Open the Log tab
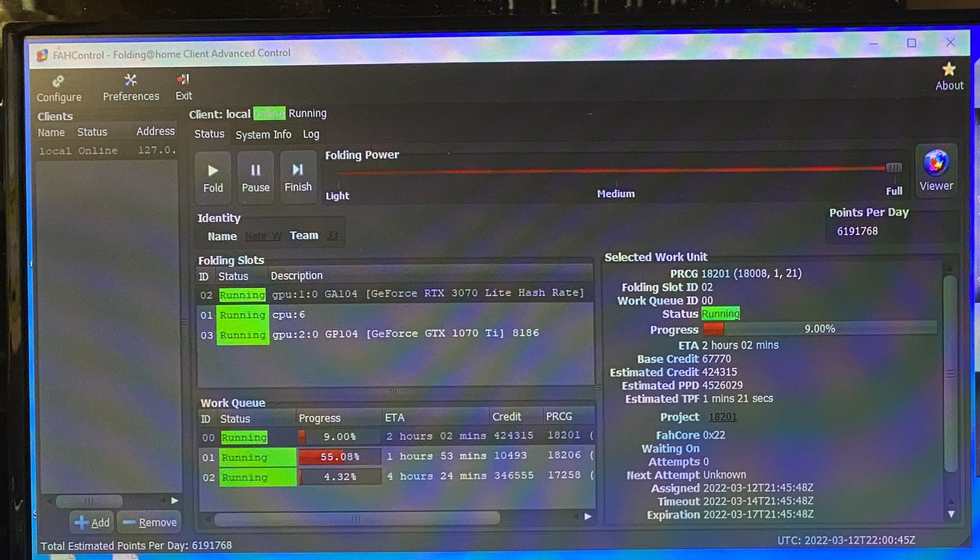The height and width of the screenshot is (560, 980). pos(311,134)
